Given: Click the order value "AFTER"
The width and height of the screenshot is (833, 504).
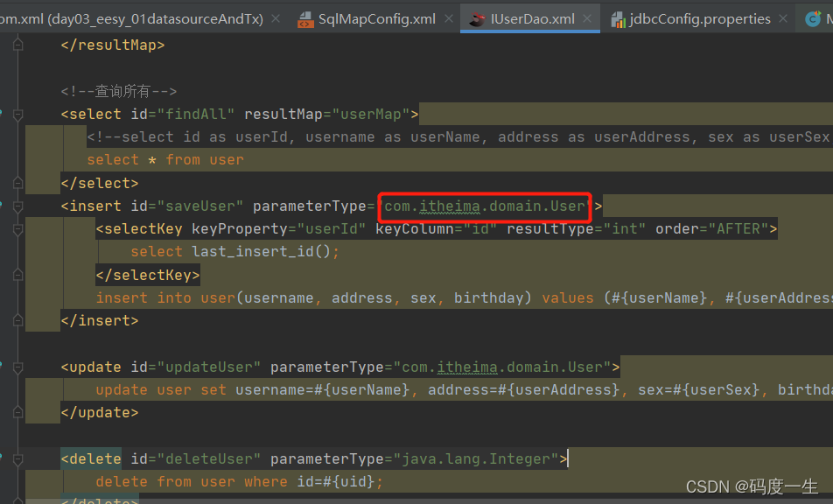Looking at the screenshot, I should pyautogui.click(x=738, y=229).
